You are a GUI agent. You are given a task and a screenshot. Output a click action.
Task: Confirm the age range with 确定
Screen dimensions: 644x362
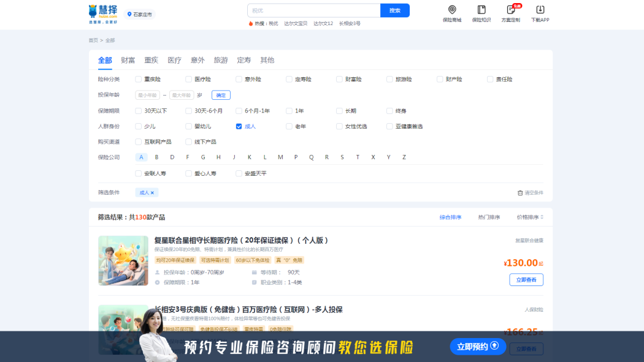[x=221, y=95]
